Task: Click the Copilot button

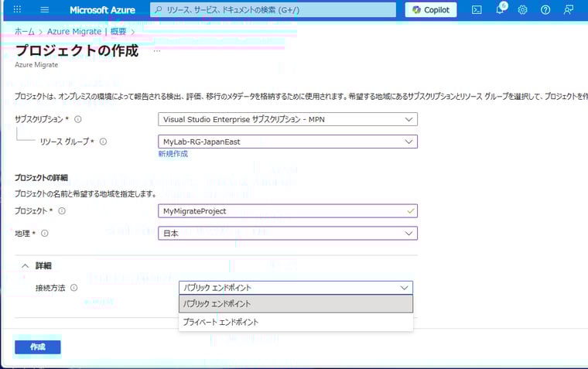Action: (431, 10)
